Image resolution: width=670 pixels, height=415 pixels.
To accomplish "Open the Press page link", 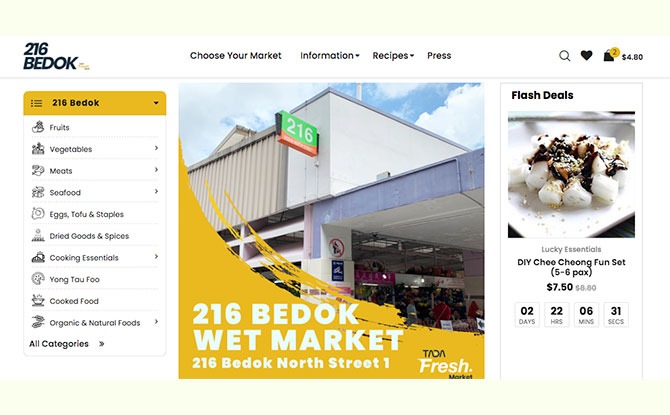I will pyautogui.click(x=439, y=56).
